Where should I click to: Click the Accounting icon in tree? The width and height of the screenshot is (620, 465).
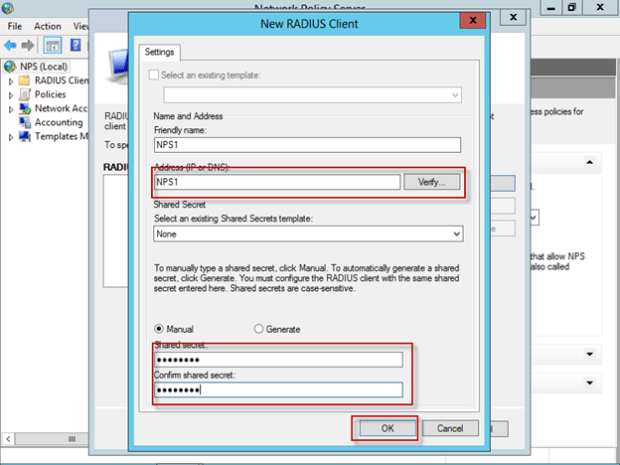click(x=25, y=122)
